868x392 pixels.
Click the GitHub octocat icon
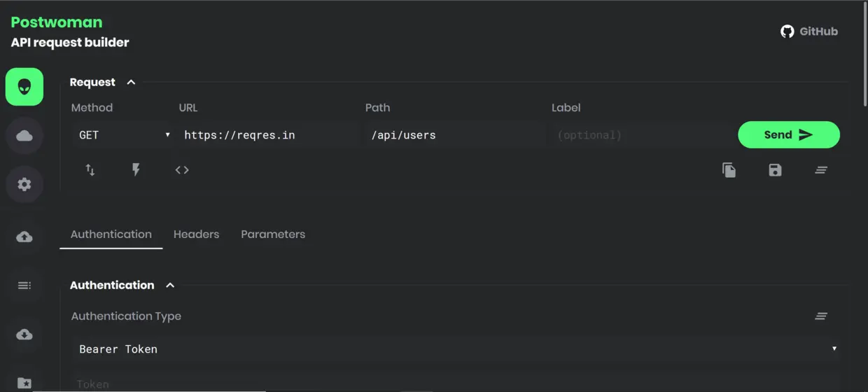tap(787, 31)
